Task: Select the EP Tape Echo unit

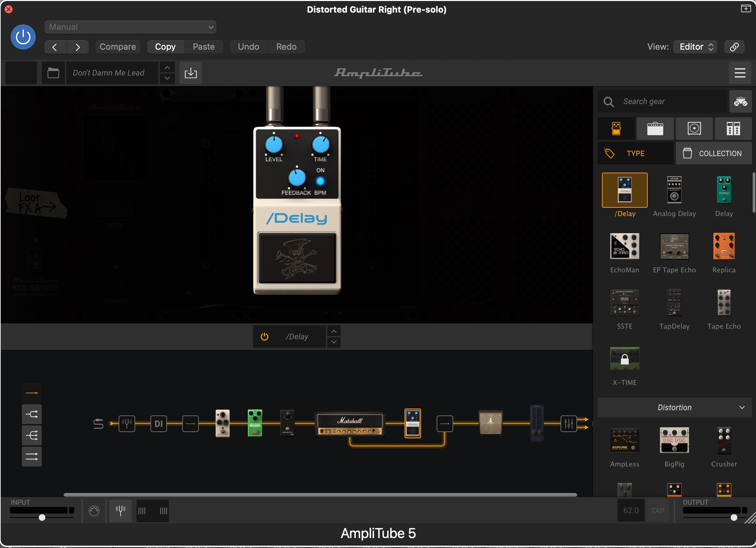Action: pos(674,247)
